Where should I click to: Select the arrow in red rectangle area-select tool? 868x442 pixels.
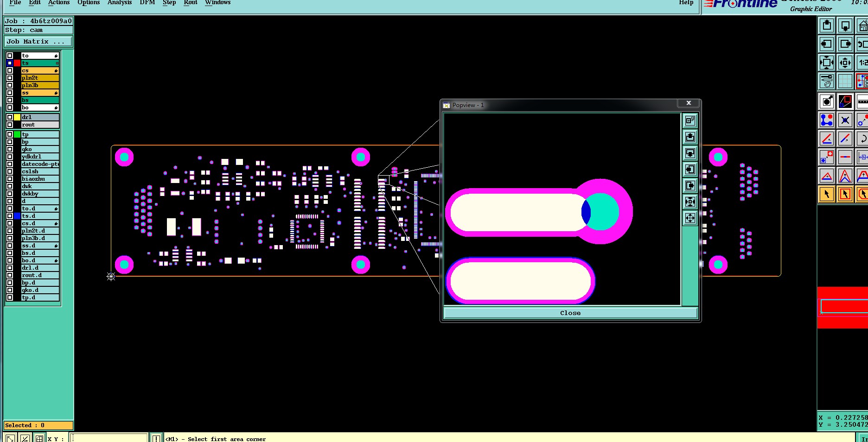[845, 194]
